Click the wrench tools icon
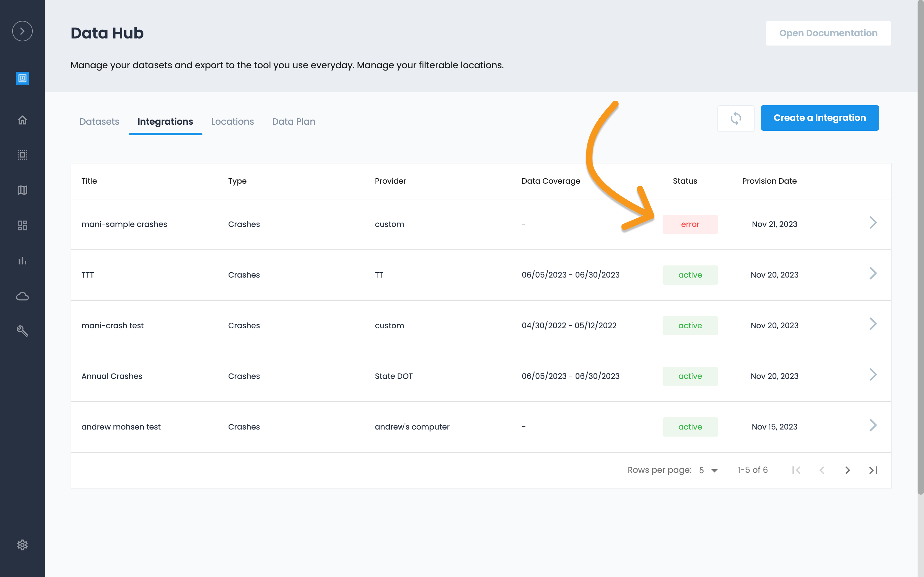The width and height of the screenshot is (924, 577). [22, 331]
